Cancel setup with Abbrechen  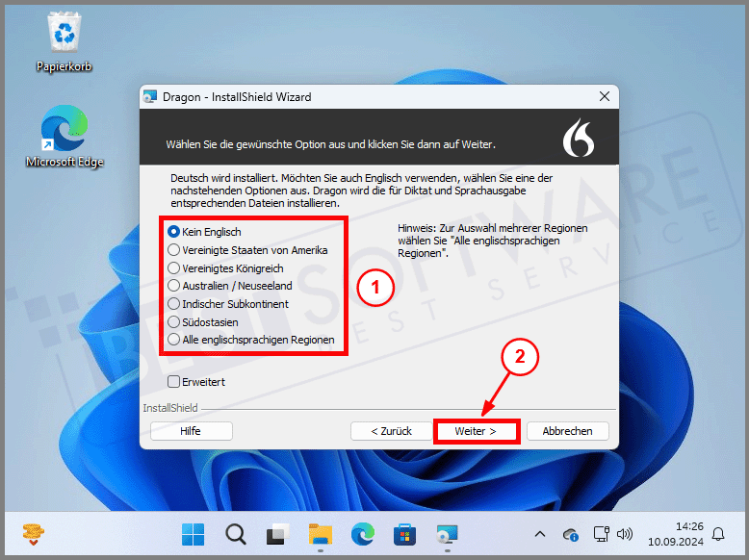click(567, 431)
